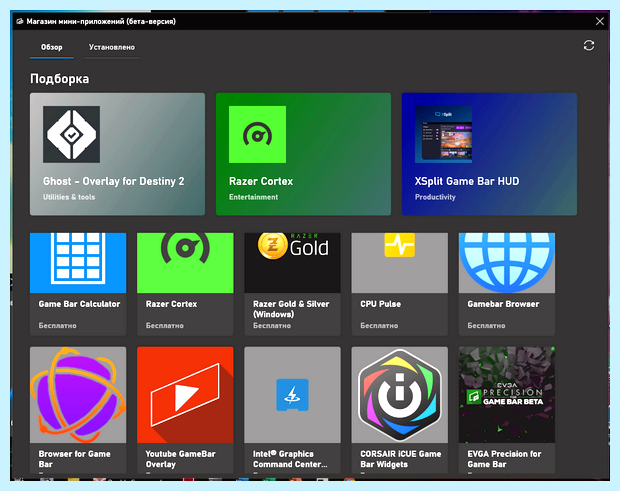Select the Browser for Game Bar name

click(74, 459)
